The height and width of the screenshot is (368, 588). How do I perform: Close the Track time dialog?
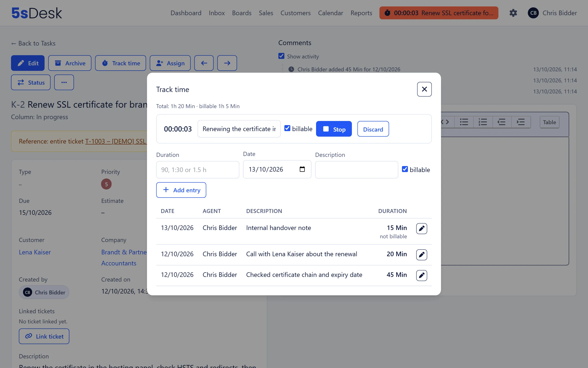click(x=424, y=89)
